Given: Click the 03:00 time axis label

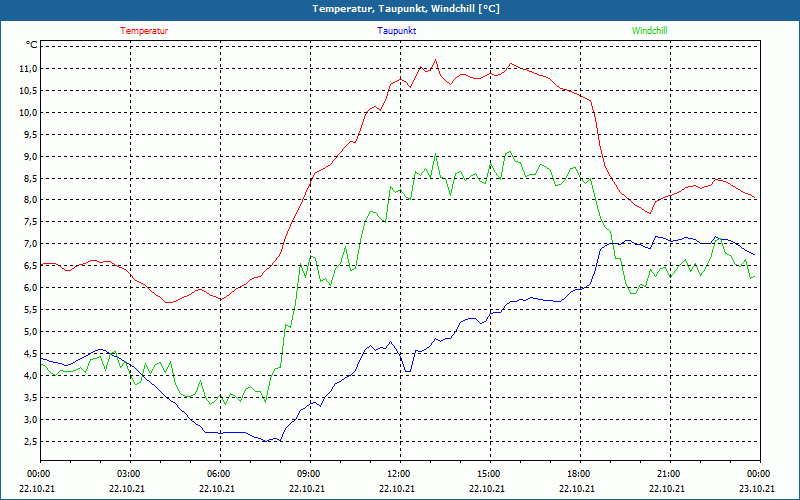Looking at the screenshot, I should pyautogui.click(x=130, y=473).
